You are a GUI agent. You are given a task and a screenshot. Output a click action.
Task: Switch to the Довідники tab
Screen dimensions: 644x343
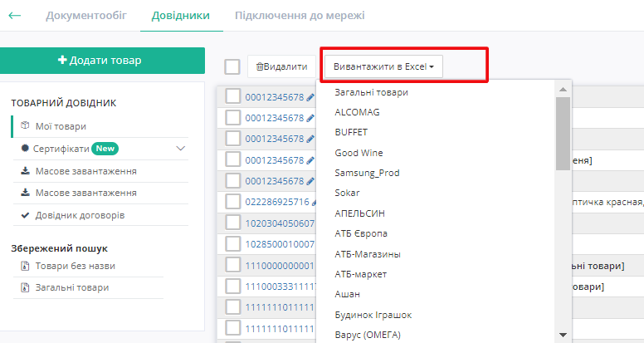181,16
